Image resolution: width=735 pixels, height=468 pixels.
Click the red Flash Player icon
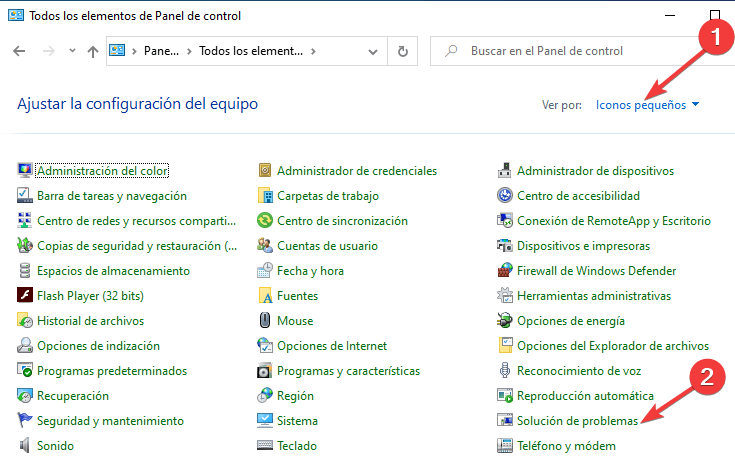pos(25,295)
